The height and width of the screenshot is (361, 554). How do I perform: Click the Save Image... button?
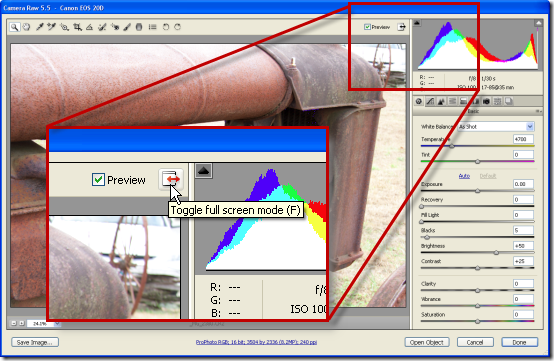pos(35,342)
